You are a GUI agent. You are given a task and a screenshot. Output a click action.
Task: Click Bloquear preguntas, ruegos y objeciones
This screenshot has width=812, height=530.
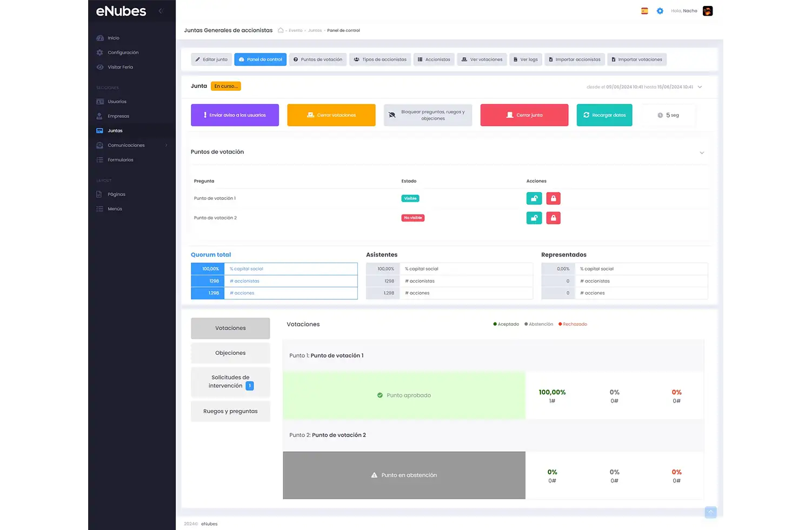point(428,115)
